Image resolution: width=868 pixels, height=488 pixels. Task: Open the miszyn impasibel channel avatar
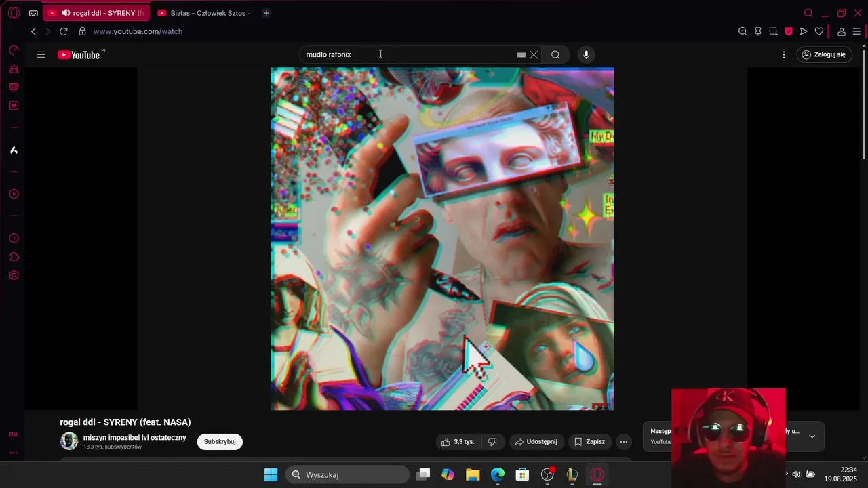69,441
